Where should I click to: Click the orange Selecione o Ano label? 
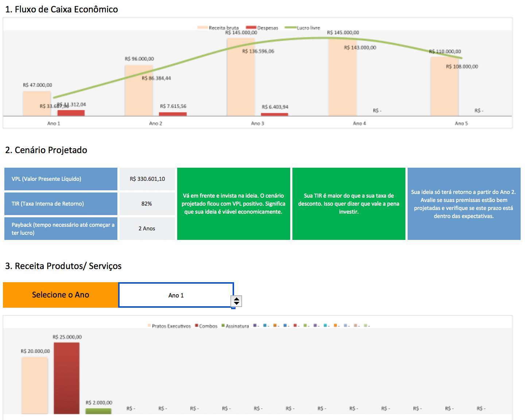61,295
